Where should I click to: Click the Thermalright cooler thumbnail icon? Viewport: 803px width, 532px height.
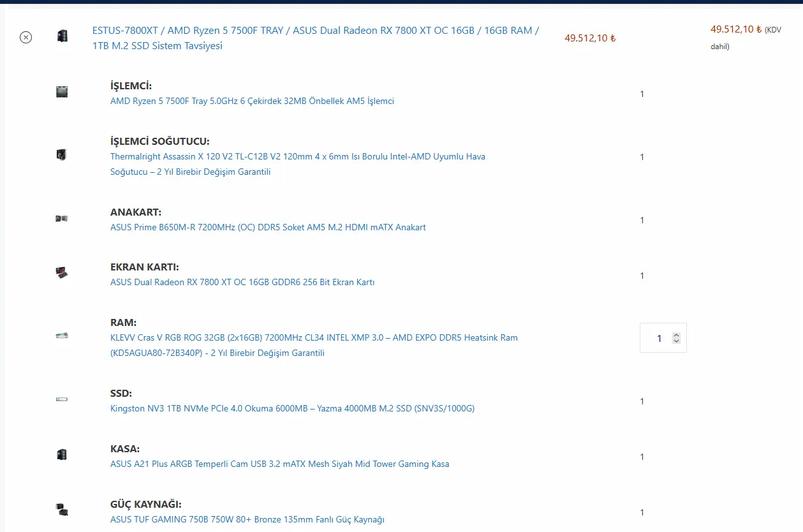(x=62, y=154)
